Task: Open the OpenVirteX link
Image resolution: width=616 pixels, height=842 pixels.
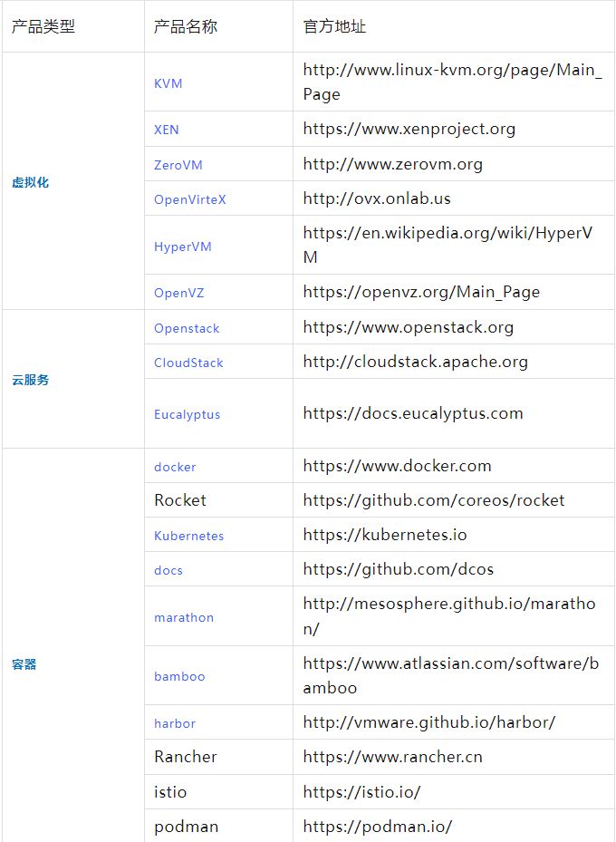Action: click(190, 199)
